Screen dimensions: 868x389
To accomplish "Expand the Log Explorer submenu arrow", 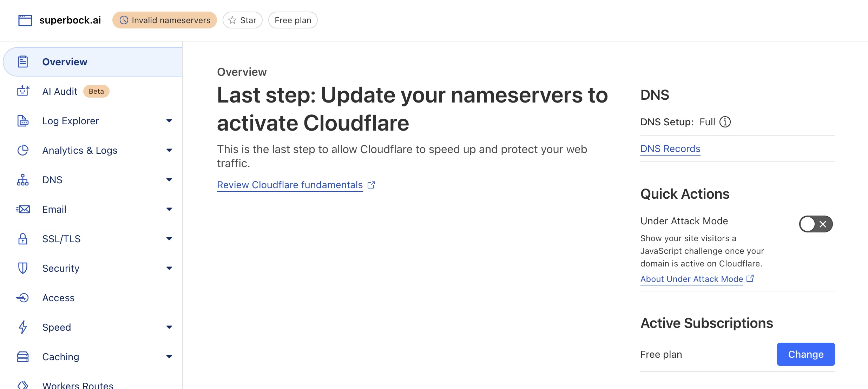I will pyautogui.click(x=169, y=121).
